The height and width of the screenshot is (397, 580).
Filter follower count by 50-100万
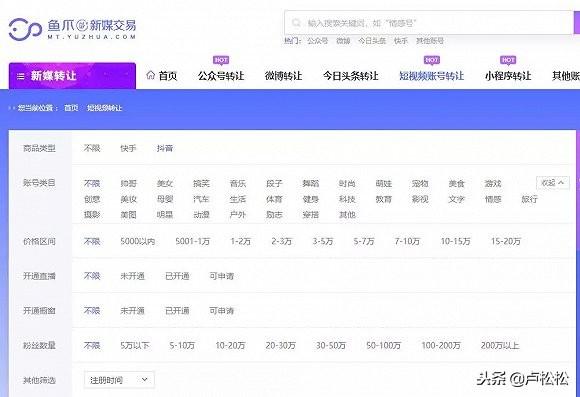[383, 346]
